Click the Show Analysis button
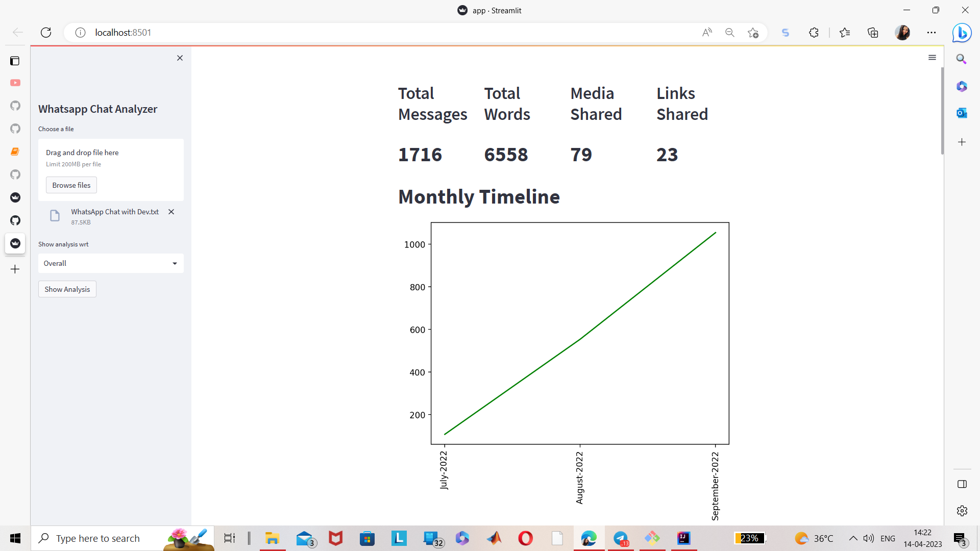The height and width of the screenshot is (551, 980). point(67,289)
